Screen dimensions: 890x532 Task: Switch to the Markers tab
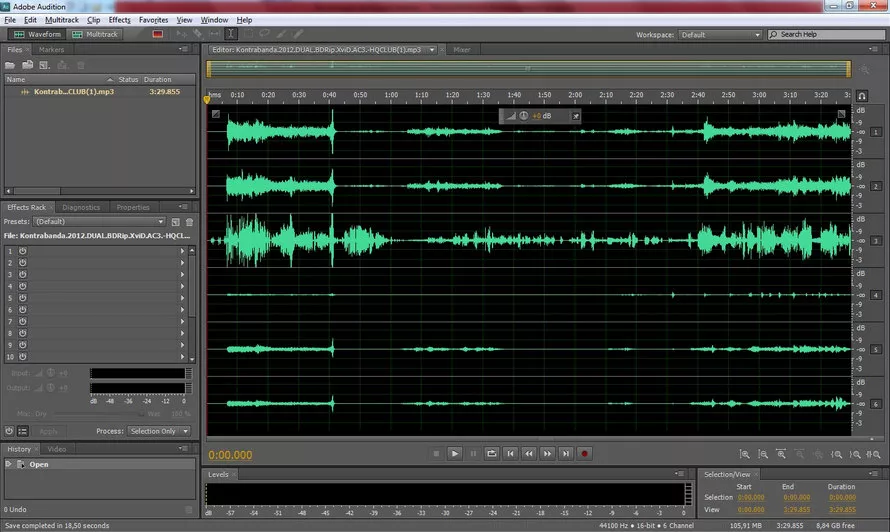point(51,50)
